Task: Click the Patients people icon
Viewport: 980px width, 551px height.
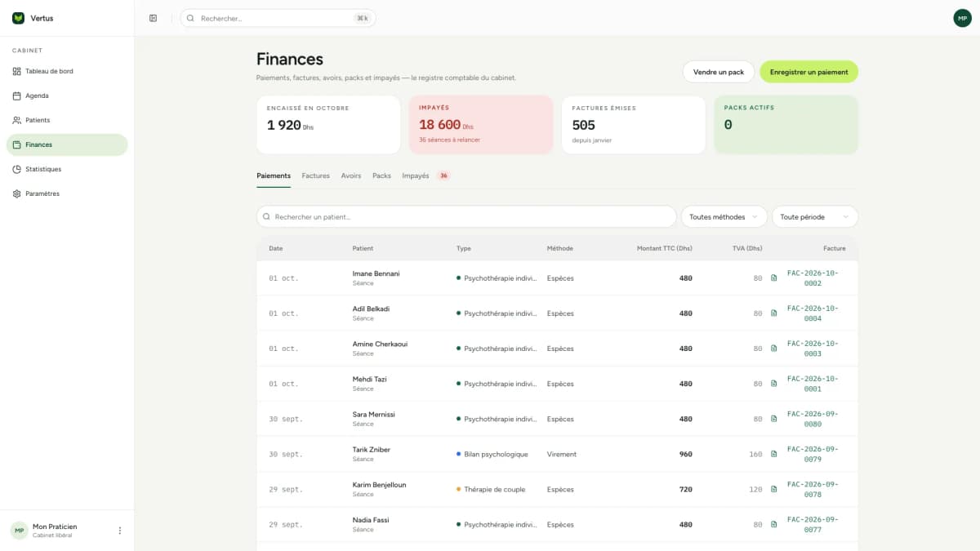Action: (17, 120)
